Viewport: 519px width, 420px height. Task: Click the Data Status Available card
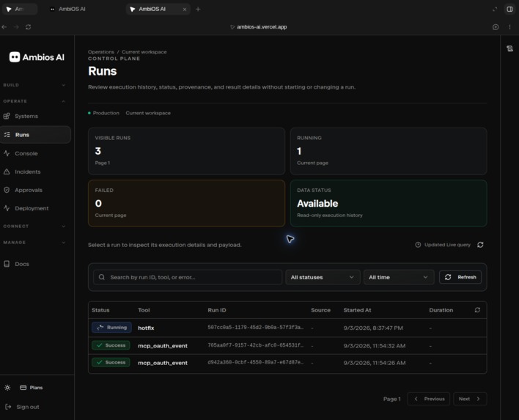(x=389, y=204)
